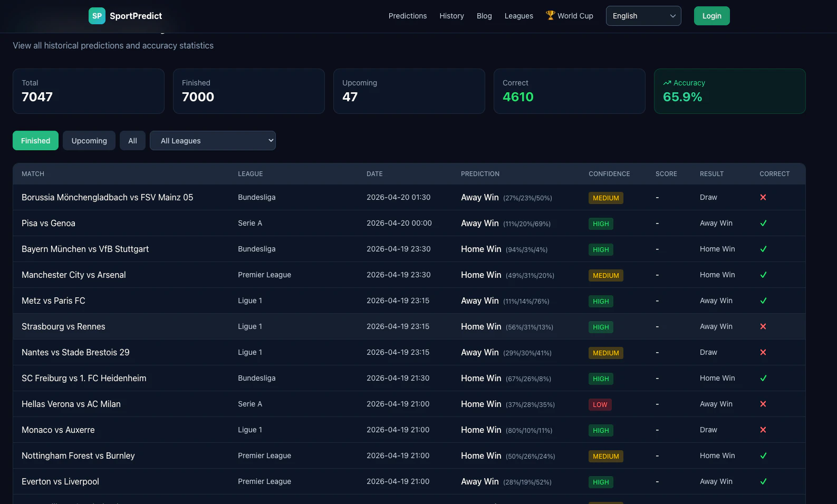Viewport: 837px width, 504px height.
Task: Expand the All Leagues filter dropdown
Action: pyautogui.click(x=213, y=141)
